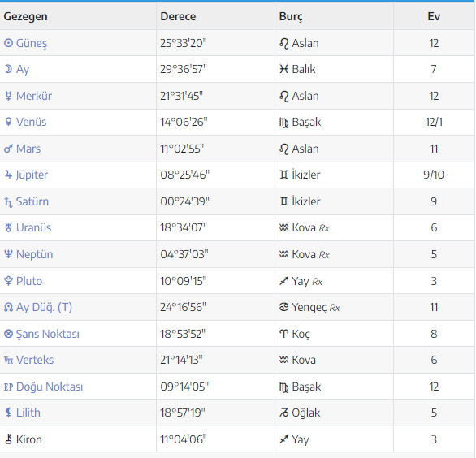
Task: Click the Part of Fortune glyph
Action: (8, 334)
